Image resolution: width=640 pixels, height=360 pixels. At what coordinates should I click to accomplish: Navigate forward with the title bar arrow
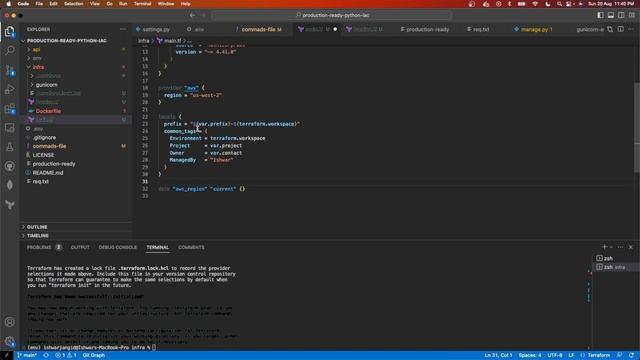pos(204,15)
